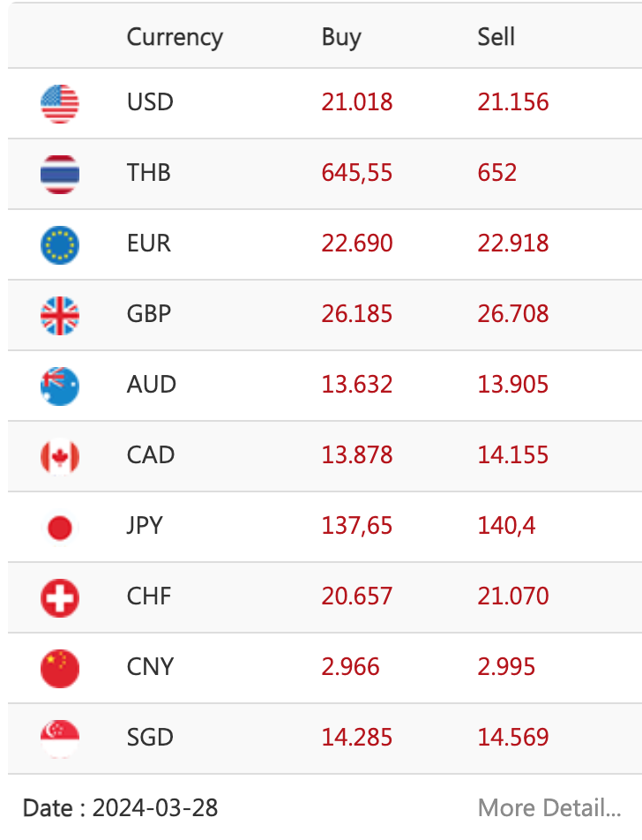Click the Thailand flag icon
The image size is (642, 840).
pyautogui.click(x=60, y=174)
